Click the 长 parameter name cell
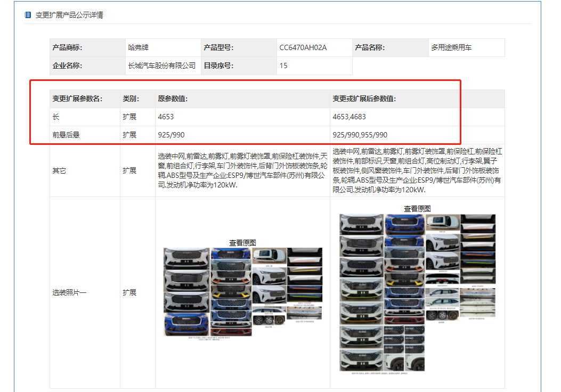Image resolution: width=561 pixels, height=392 pixels. click(x=85, y=117)
